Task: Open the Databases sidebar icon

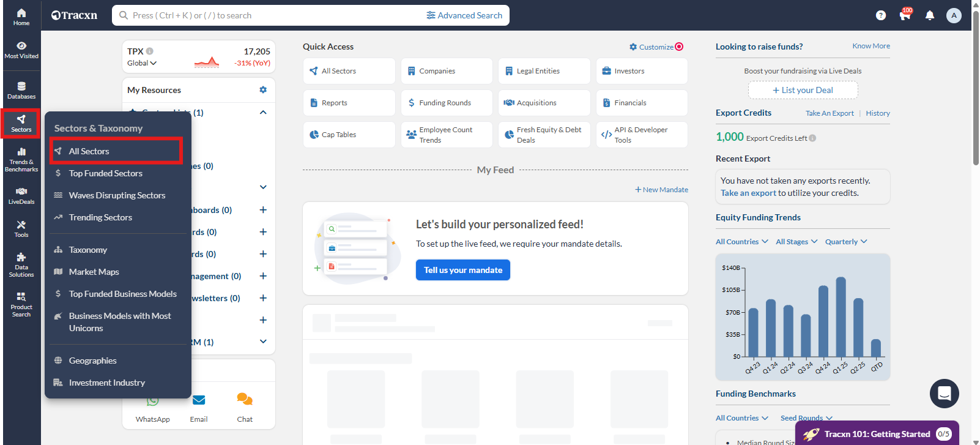Action: (21, 90)
